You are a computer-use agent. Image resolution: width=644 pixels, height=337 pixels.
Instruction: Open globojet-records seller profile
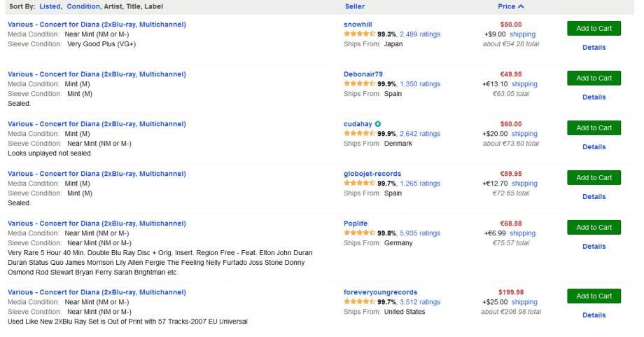coord(372,174)
